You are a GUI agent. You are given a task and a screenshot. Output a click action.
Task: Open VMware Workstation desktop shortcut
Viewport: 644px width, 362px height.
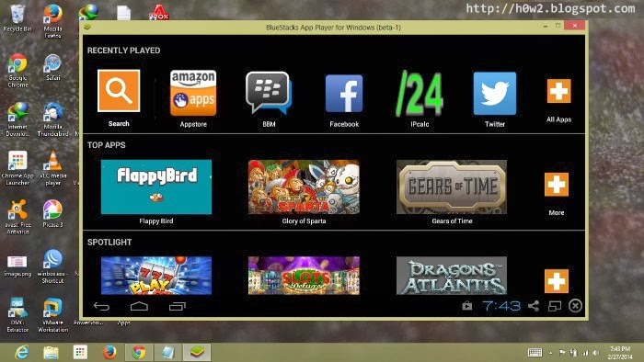tap(52, 315)
